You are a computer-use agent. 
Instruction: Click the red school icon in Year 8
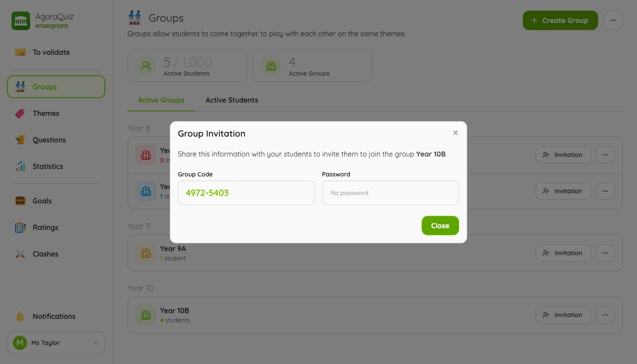[146, 155]
